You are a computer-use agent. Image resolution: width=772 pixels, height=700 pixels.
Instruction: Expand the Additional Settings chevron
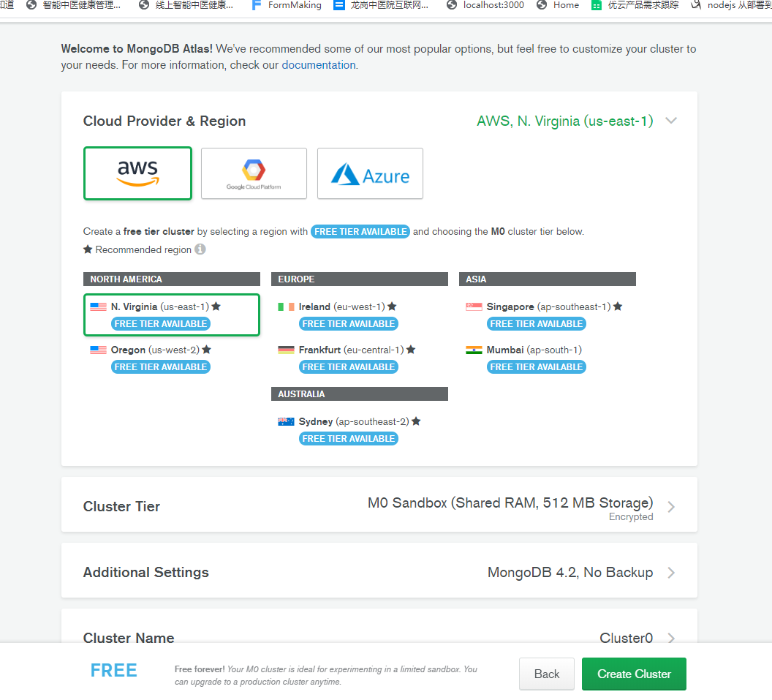point(671,573)
